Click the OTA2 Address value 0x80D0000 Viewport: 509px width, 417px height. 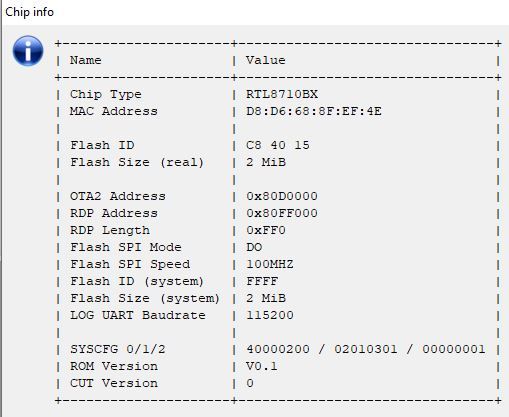click(x=282, y=196)
